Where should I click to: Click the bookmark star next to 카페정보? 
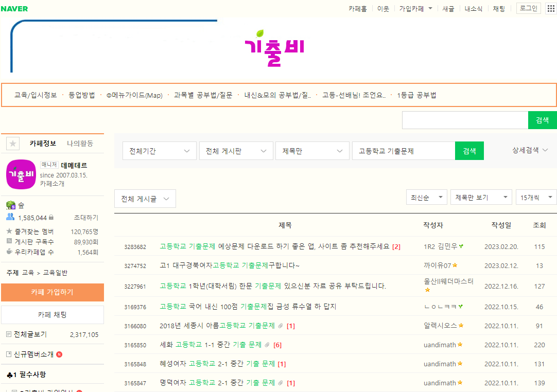(12, 144)
